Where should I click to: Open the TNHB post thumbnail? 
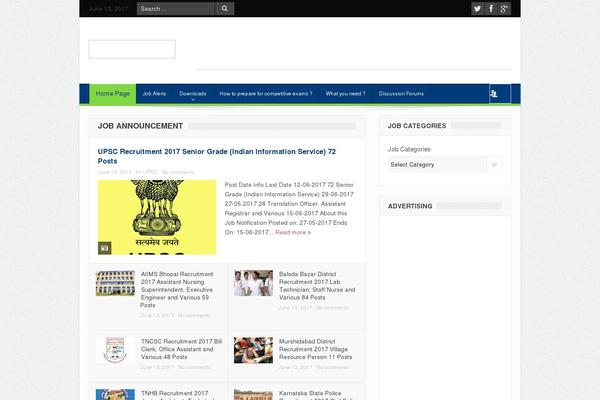(115, 395)
